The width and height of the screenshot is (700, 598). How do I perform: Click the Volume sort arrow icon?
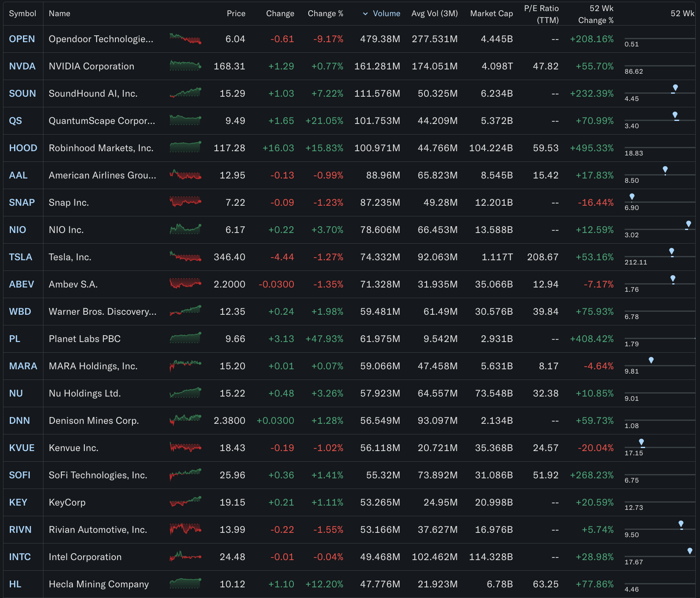click(365, 14)
